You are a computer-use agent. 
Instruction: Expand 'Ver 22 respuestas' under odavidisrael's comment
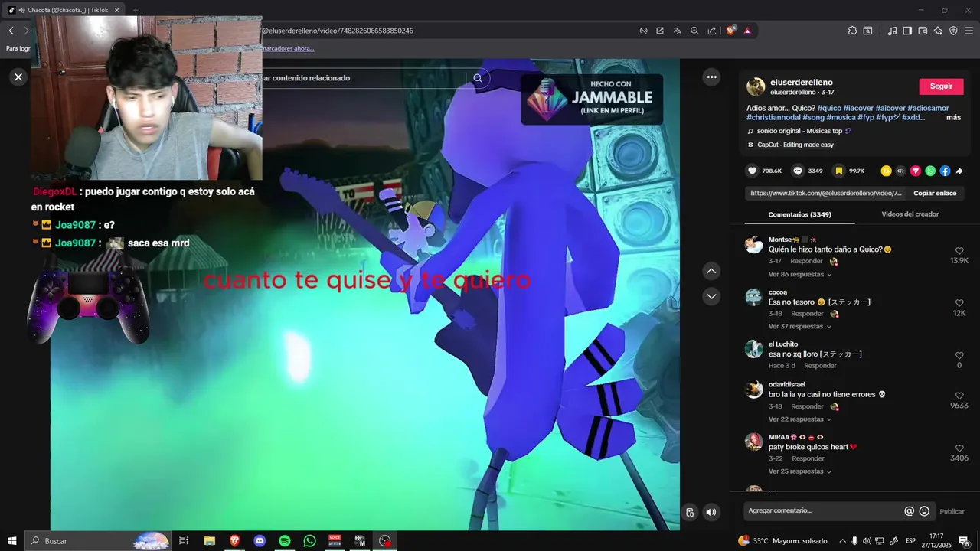[x=800, y=419]
